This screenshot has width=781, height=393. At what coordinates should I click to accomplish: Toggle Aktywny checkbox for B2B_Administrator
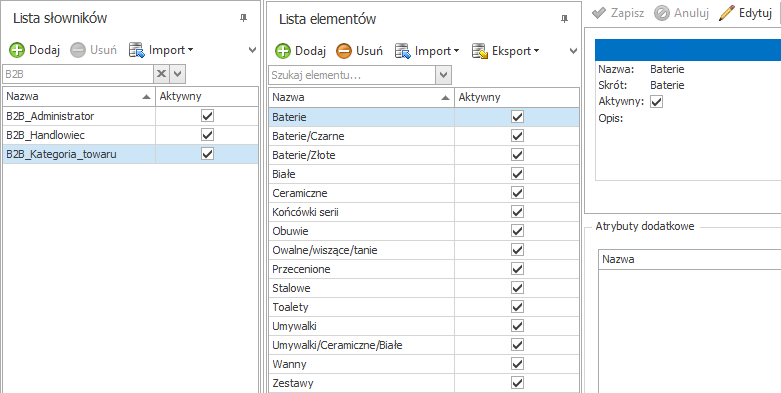pos(207,116)
